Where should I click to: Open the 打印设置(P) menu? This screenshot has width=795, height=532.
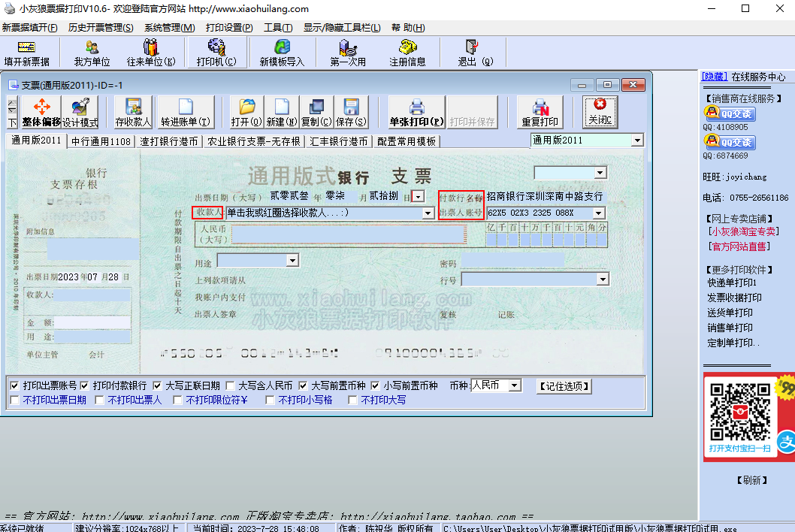(x=229, y=27)
